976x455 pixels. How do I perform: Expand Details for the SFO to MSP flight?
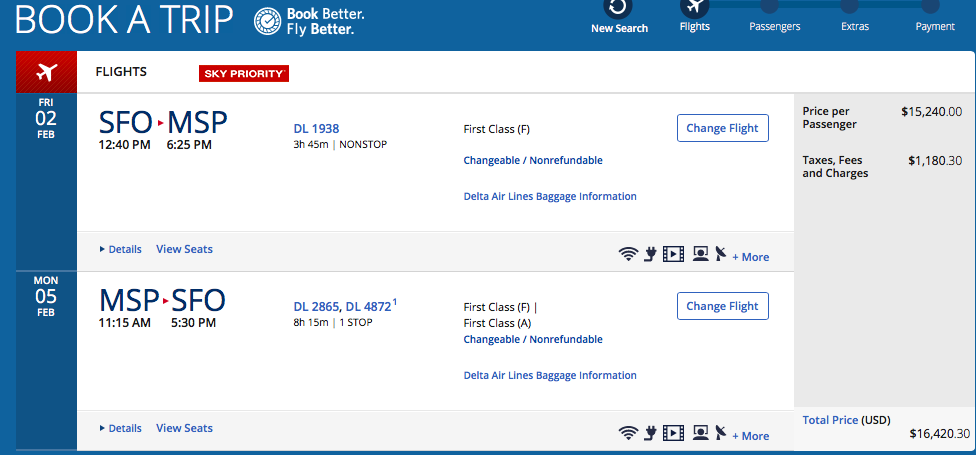[x=121, y=249]
